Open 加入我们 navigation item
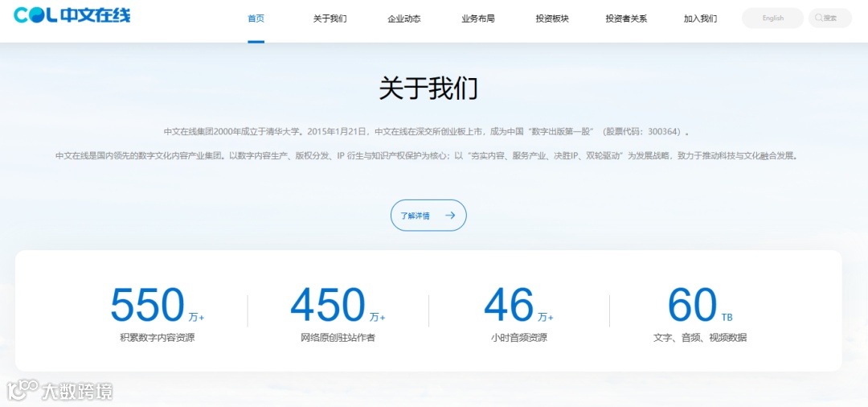 700,18
